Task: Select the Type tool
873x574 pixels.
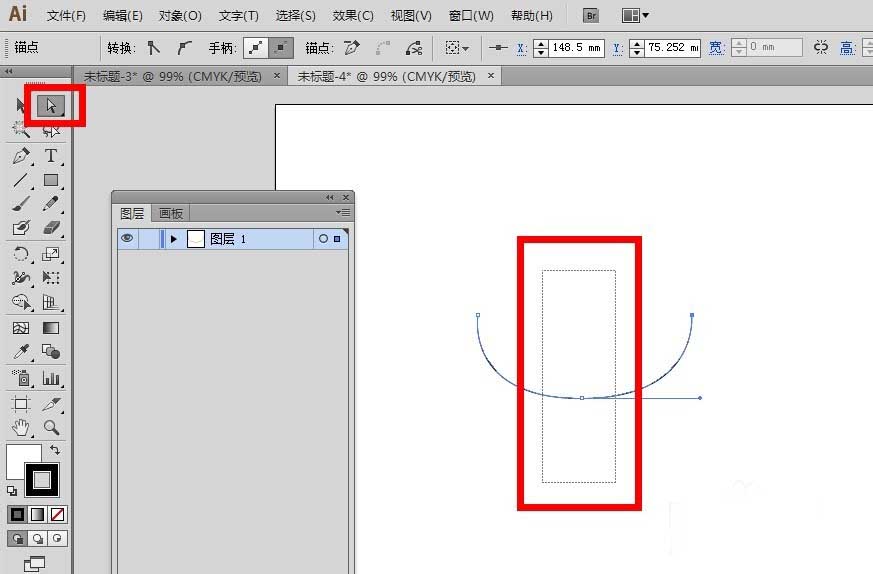Action: point(51,156)
